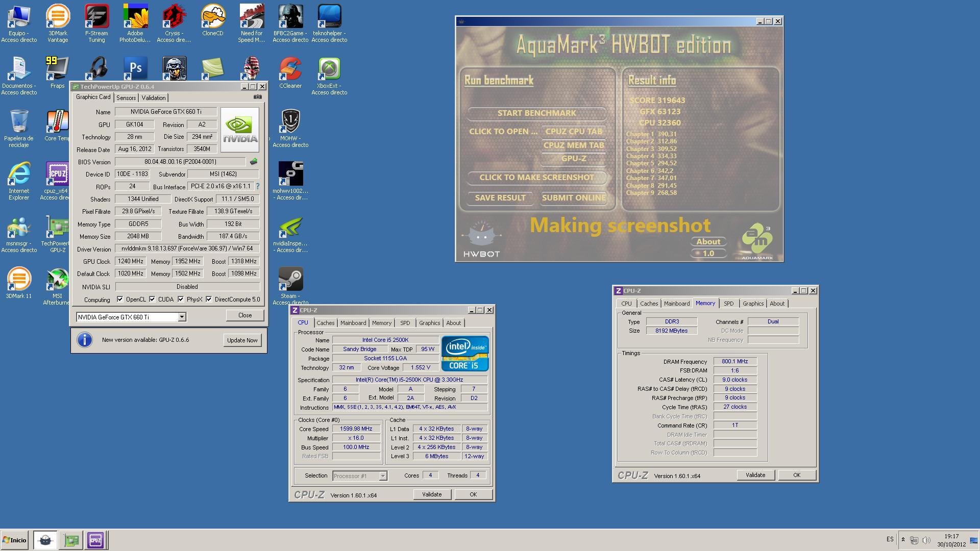Open CloneCD desktop icon

(x=213, y=20)
